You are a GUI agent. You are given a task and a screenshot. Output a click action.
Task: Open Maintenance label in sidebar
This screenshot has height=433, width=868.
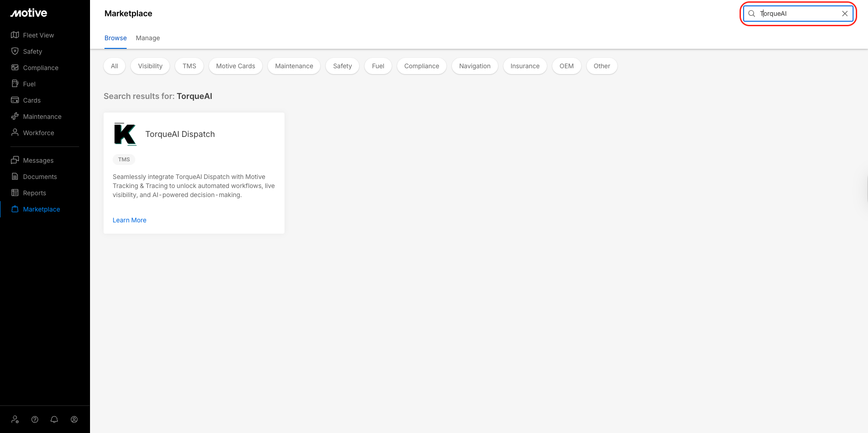click(42, 117)
